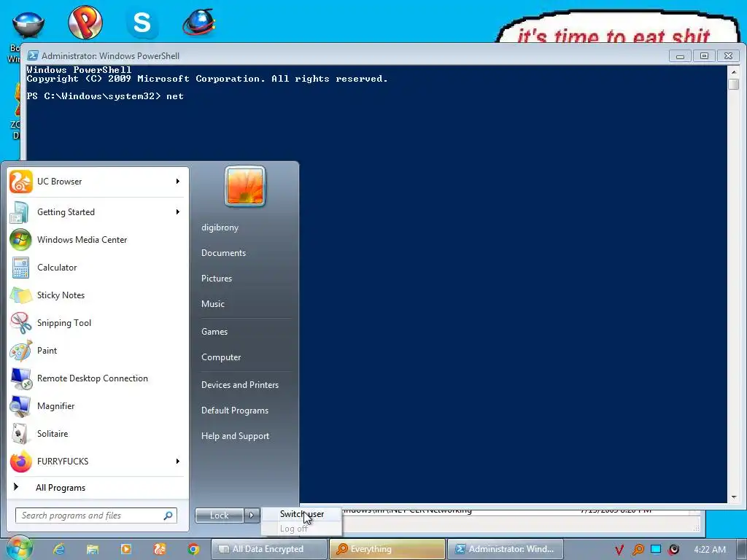Open Getting Started icon in Start menu

tap(19, 212)
